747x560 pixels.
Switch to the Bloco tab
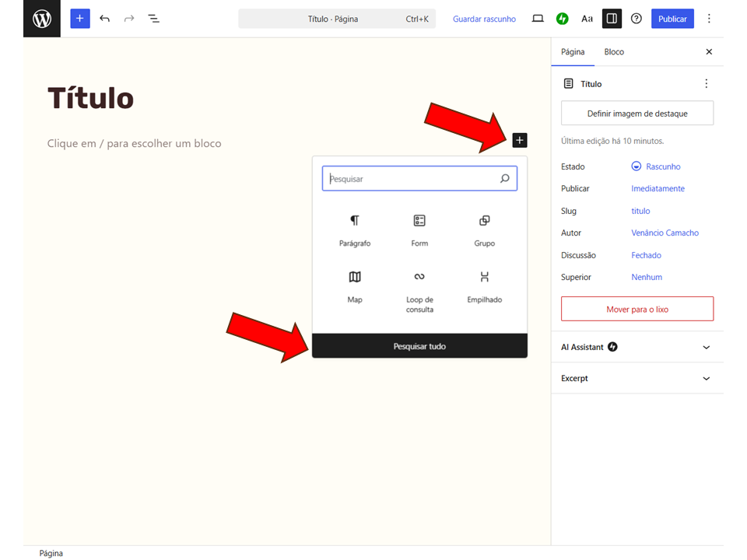(x=614, y=52)
